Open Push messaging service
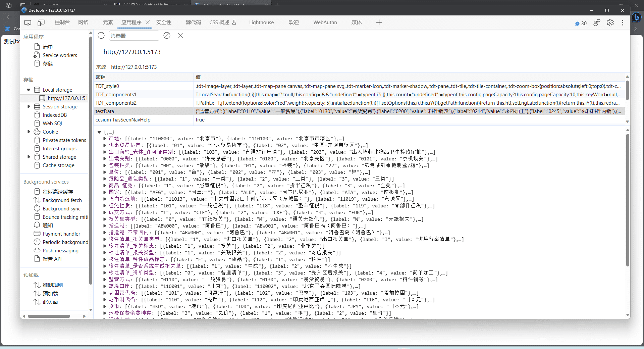The image size is (644, 349). tap(60, 250)
